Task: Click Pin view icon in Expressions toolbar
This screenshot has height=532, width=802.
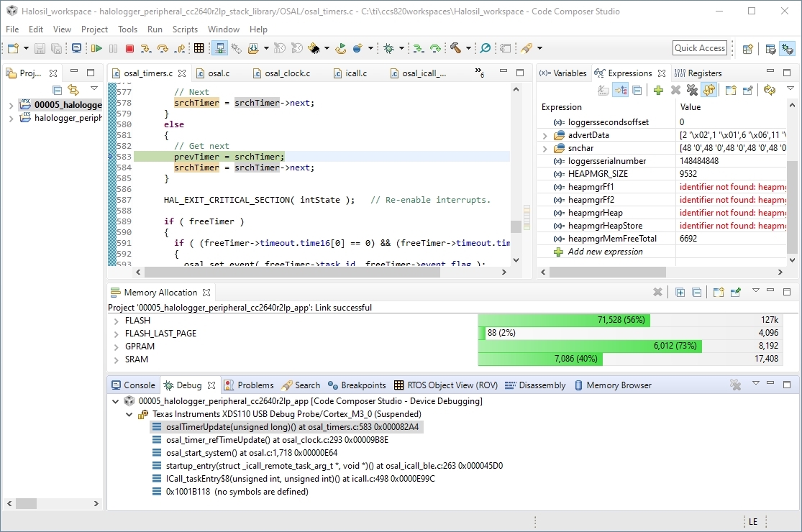Action: tap(747, 91)
